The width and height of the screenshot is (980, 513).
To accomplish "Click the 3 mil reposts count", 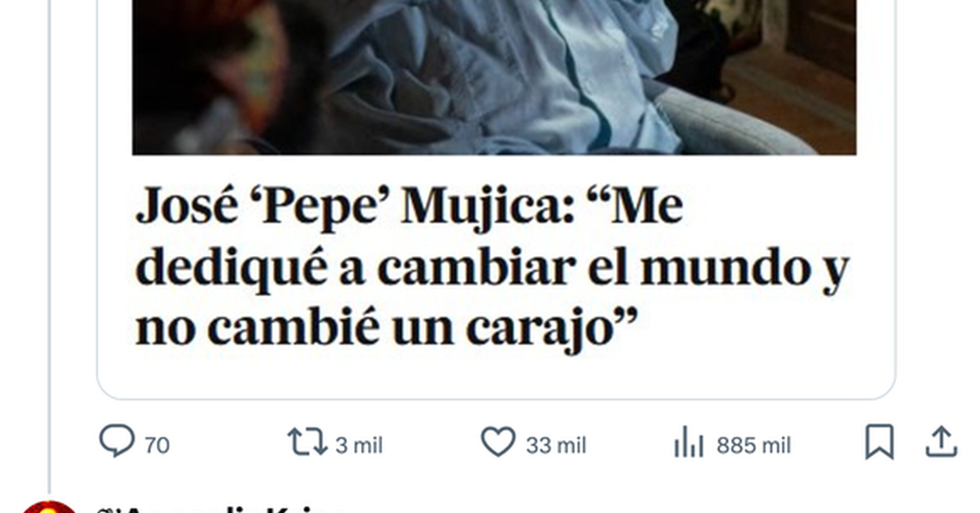I will pos(359,445).
